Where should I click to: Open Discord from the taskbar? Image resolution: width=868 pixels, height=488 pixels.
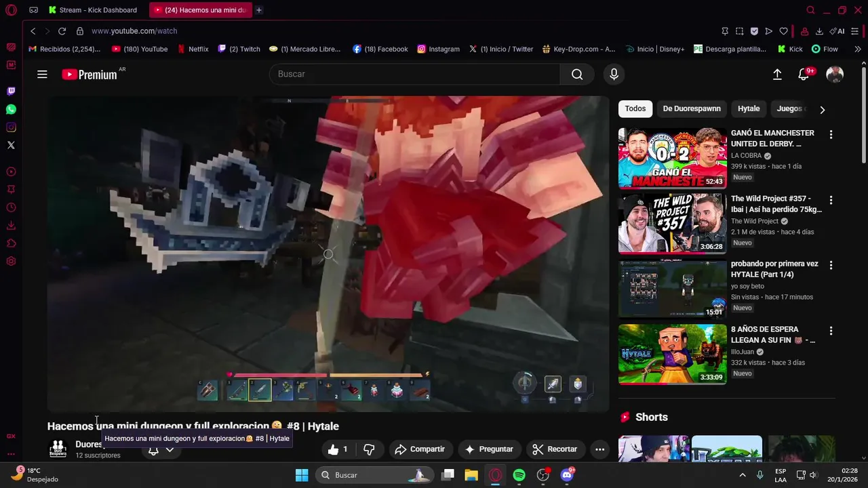tap(567, 475)
